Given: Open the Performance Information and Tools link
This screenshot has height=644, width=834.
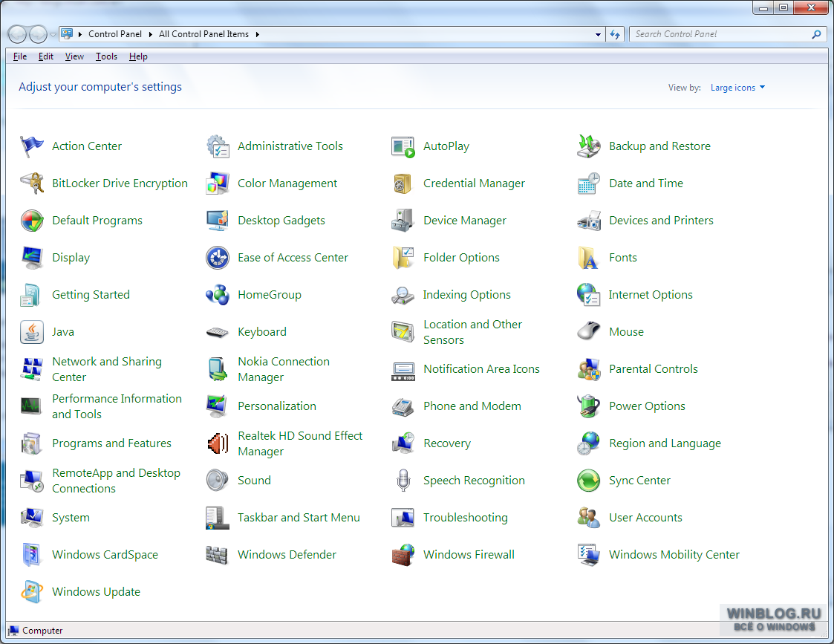Looking at the screenshot, I should coord(117,407).
